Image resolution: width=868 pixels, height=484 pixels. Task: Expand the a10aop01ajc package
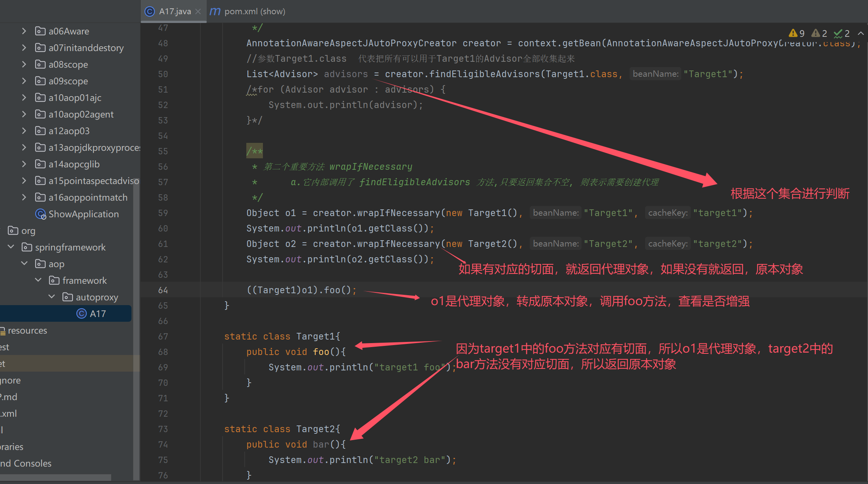click(24, 97)
